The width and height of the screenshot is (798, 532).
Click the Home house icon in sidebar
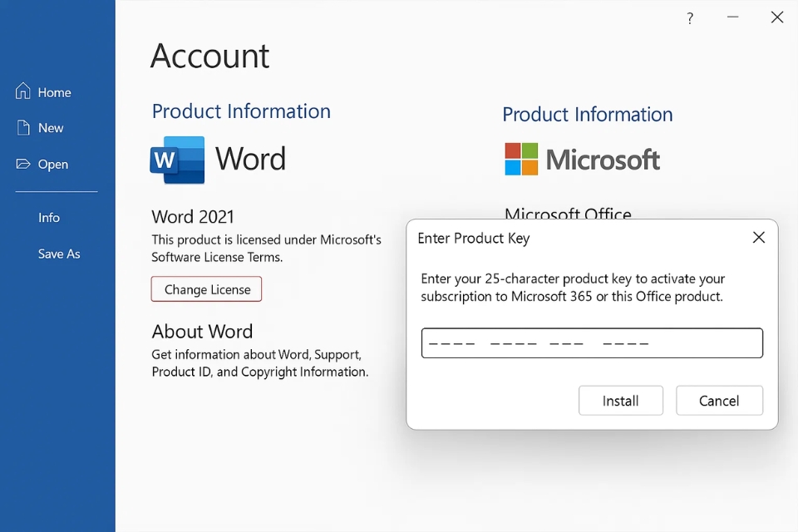[x=23, y=91]
